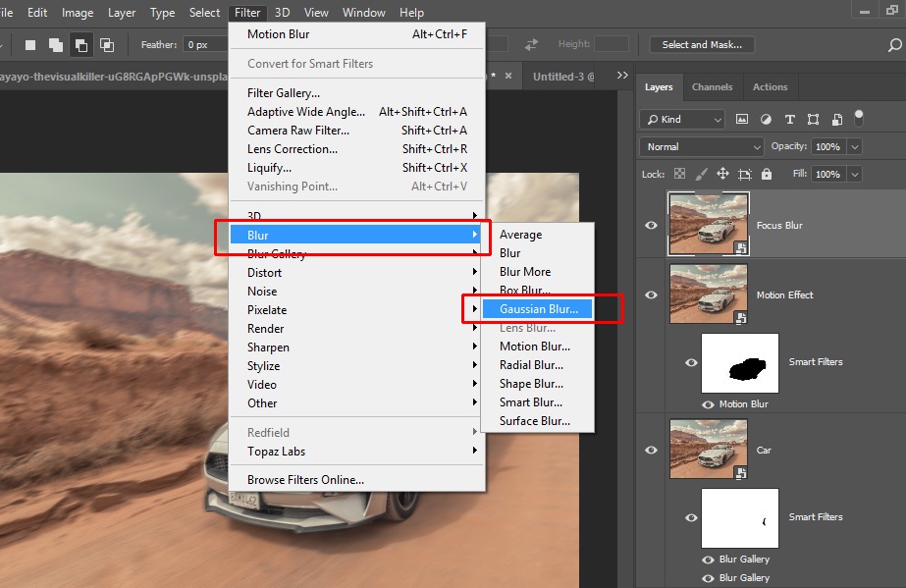Choose Gaussian Blur from the Blur submenu
The height and width of the screenshot is (588, 906).
click(x=539, y=309)
